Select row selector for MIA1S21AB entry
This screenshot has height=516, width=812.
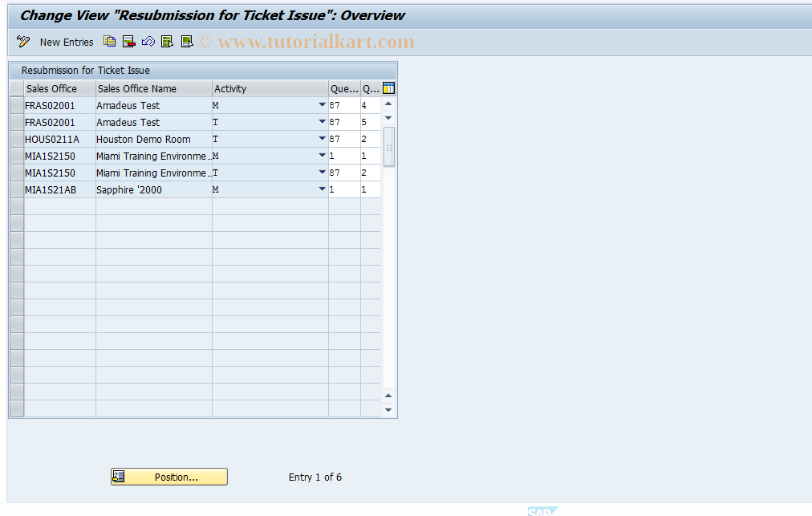click(x=17, y=189)
